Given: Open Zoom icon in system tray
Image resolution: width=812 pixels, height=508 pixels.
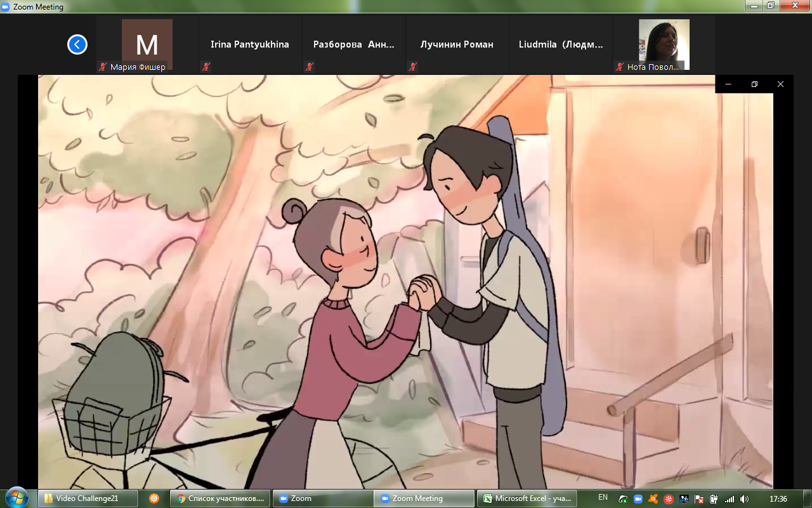Looking at the screenshot, I should click(638, 498).
